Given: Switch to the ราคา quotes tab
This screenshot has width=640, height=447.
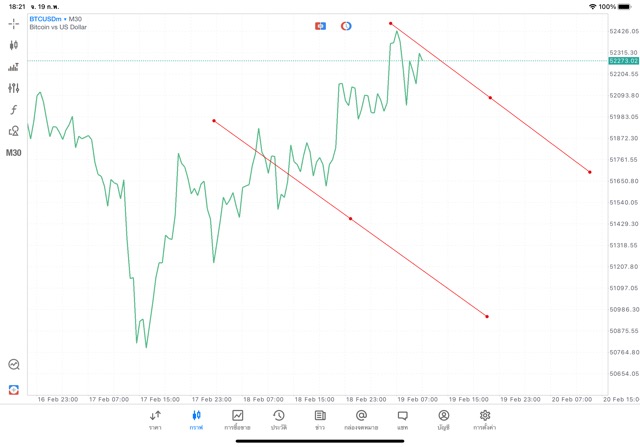Looking at the screenshot, I should [x=155, y=419].
